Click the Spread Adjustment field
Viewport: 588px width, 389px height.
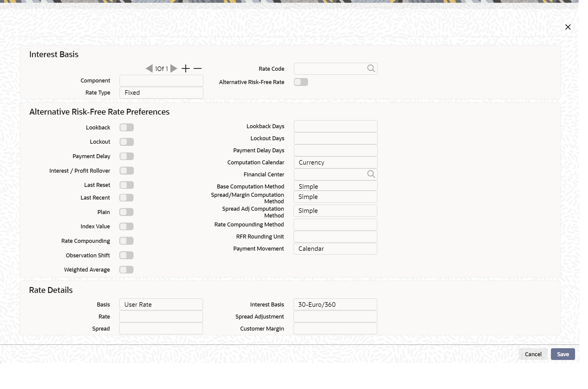coord(335,317)
